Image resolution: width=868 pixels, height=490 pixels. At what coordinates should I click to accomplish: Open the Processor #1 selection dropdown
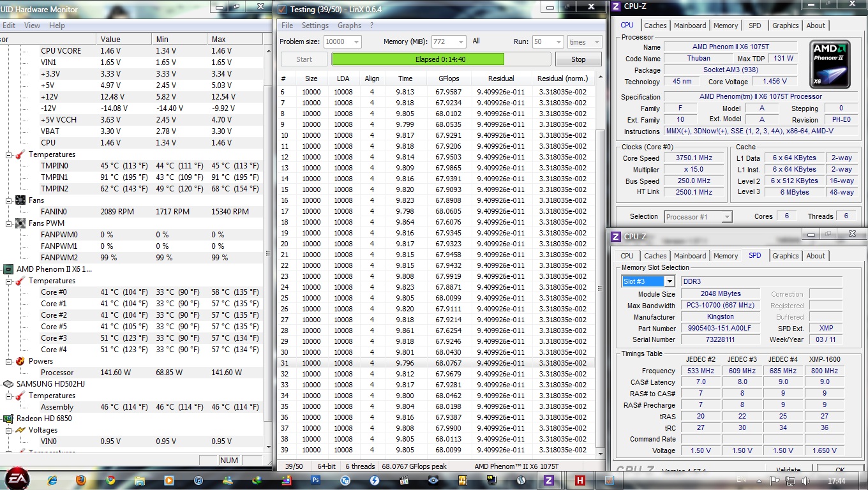pos(727,217)
